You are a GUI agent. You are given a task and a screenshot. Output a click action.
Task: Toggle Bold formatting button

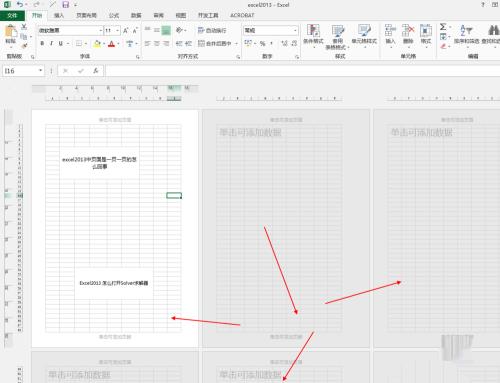[x=42, y=44]
